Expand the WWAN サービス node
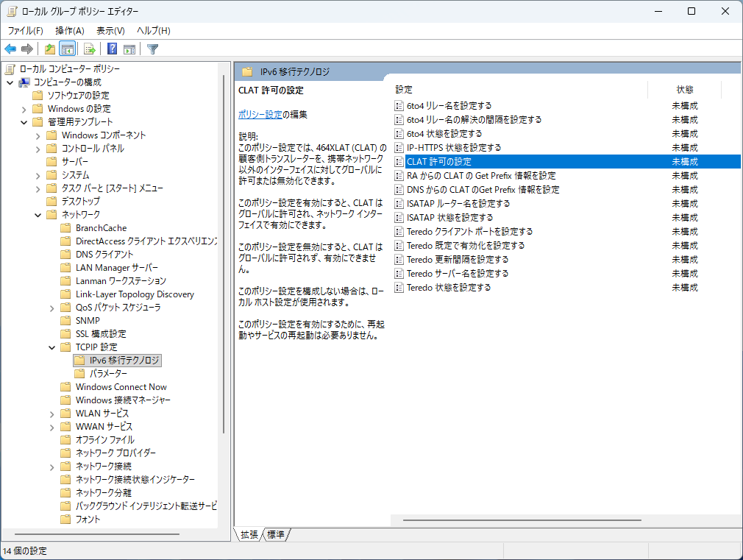Screen dimensions: 743x560 52,427
